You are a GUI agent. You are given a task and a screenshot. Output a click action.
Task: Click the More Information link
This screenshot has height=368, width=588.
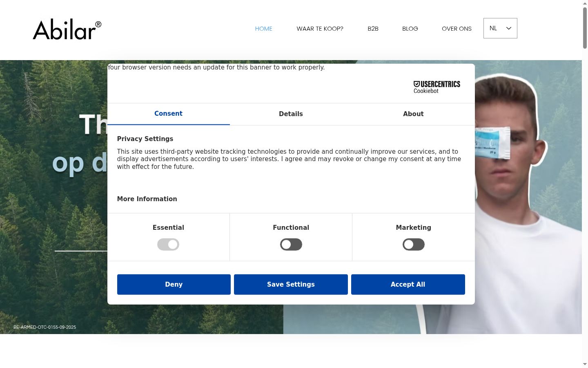[x=147, y=199]
